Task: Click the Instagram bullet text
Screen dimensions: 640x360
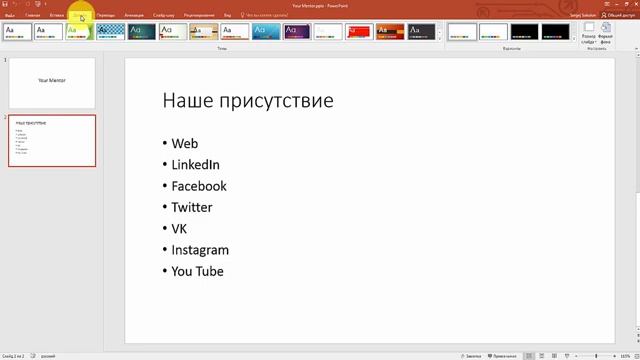Action: click(x=200, y=250)
